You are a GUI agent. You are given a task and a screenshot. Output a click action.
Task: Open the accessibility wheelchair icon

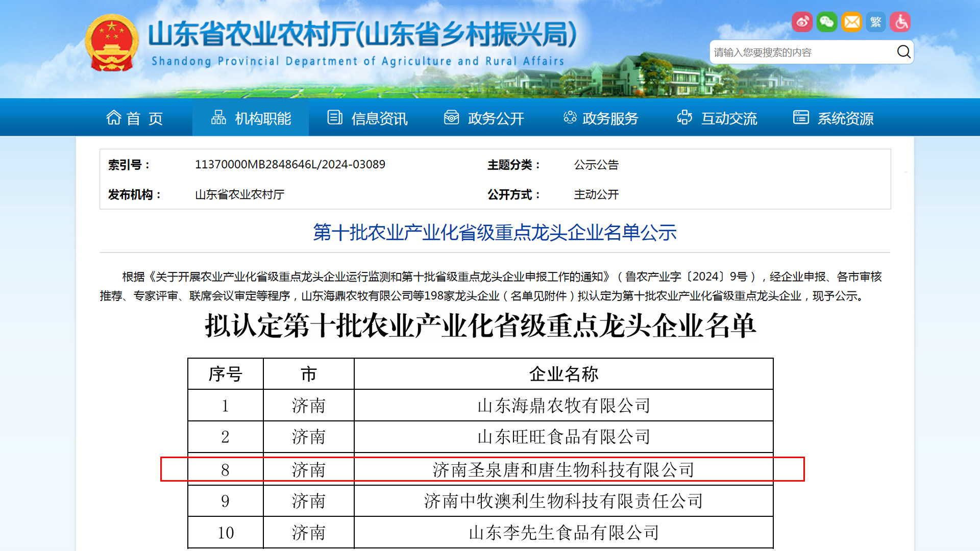900,22
